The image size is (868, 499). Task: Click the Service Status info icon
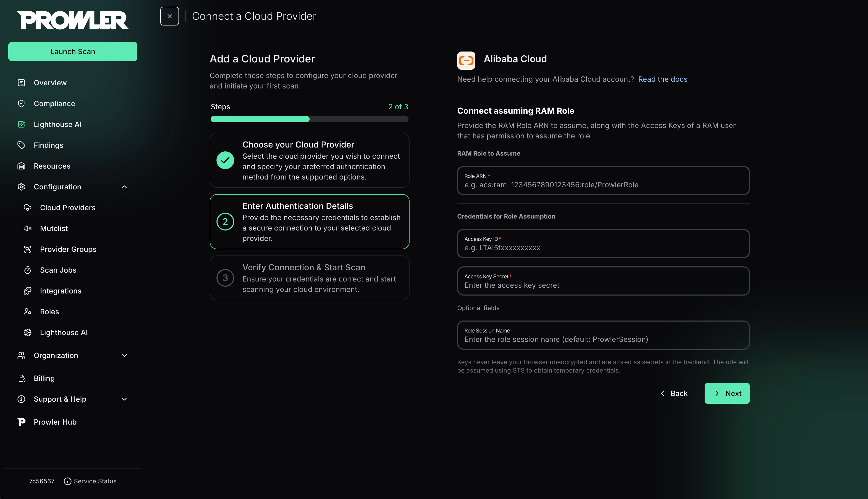point(67,481)
